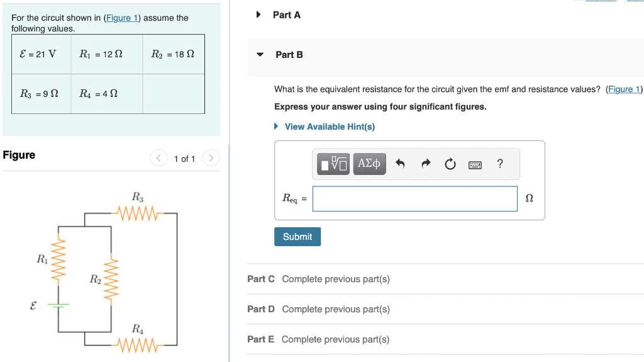Click the R4 resistor in circuit figure
The height and width of the screenshot is (362, 644).
[138, 345]
